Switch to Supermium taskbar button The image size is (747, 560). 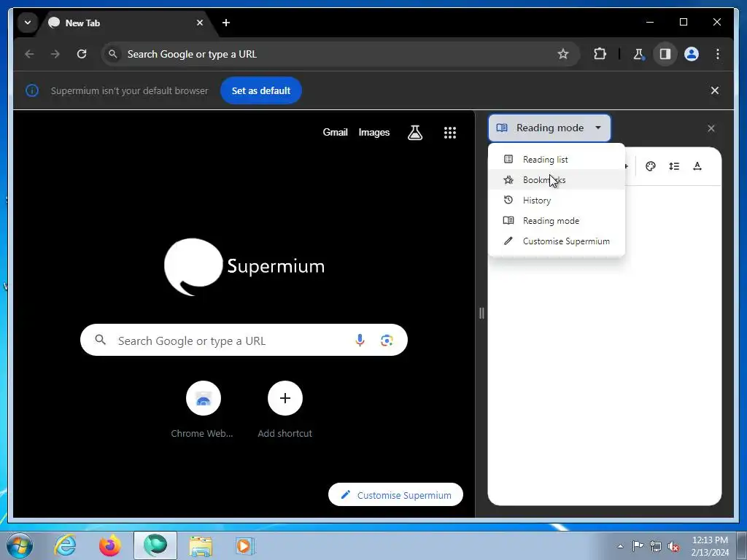tap(155, 545)
